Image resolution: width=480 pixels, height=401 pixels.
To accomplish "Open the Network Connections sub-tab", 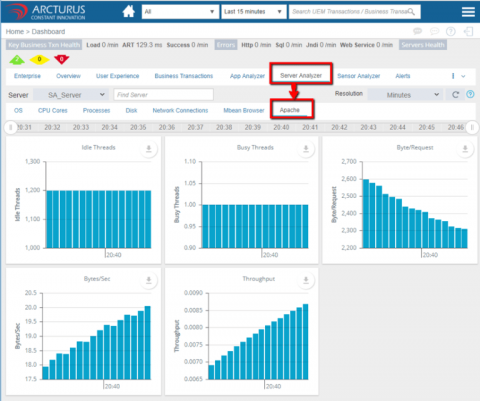I will coord(180,110).
